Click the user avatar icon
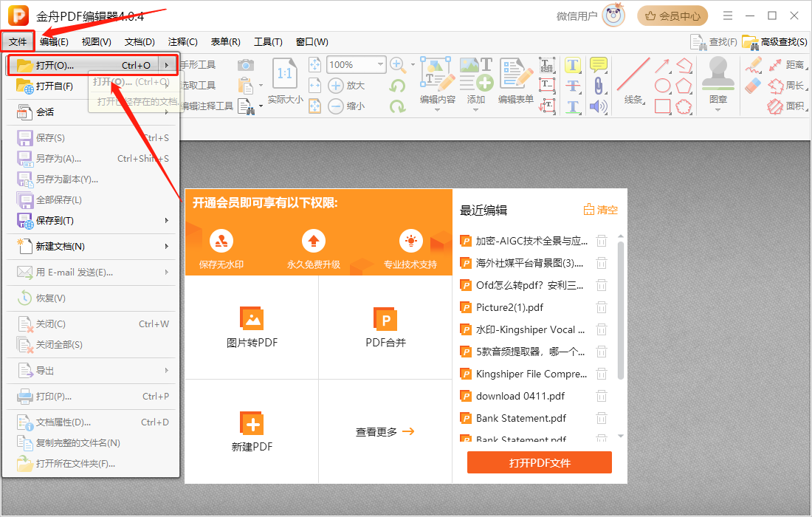Screen dimensions: 812x517 click(614, 16)
